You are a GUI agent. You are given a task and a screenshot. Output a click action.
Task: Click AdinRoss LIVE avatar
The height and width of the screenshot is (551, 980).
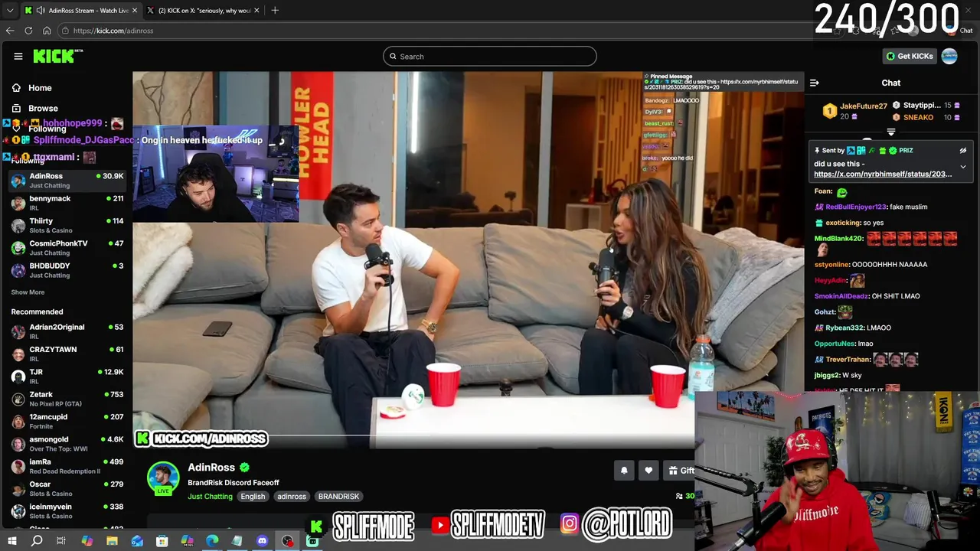point(163,478)
